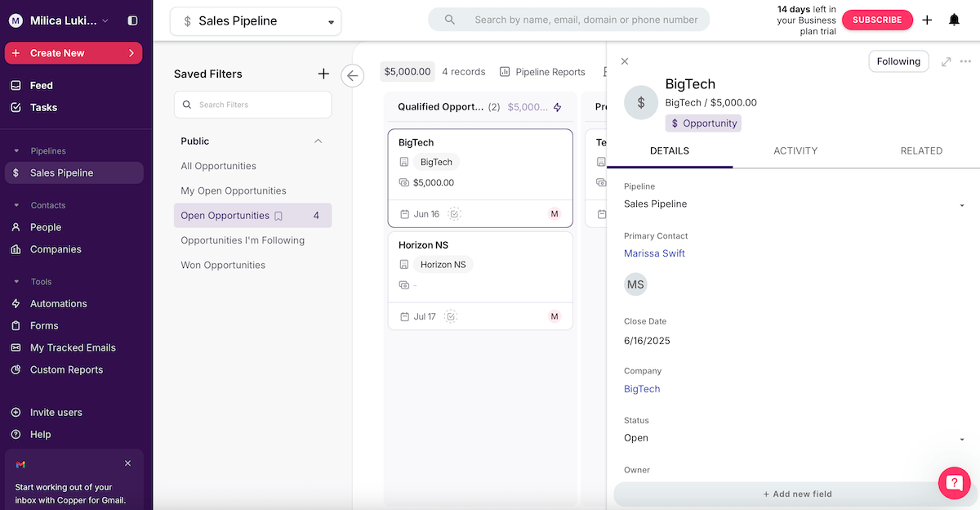980x510 pixels.
Task: Expand the BigTech record to full screen
Action: click(946, 62)
